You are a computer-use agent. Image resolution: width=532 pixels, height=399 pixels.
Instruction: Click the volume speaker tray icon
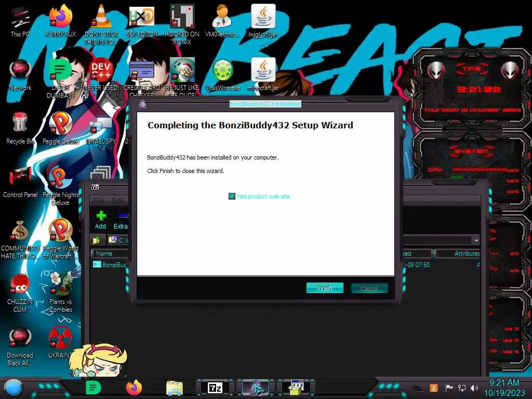coord(474,388)
